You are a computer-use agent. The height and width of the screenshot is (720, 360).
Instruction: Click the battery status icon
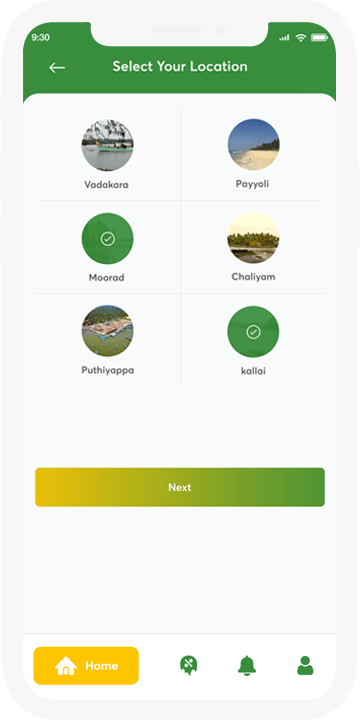[x=319, y=38]
